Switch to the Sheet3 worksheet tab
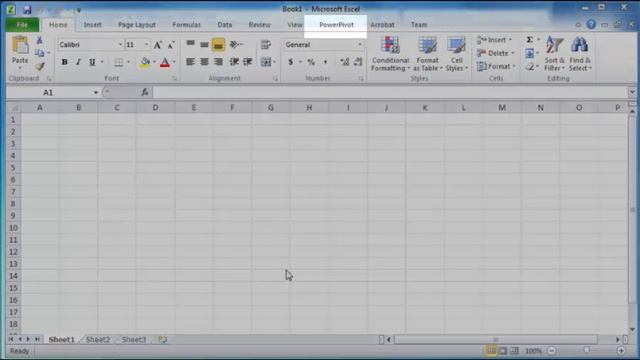640x360 pixels. 134,340
